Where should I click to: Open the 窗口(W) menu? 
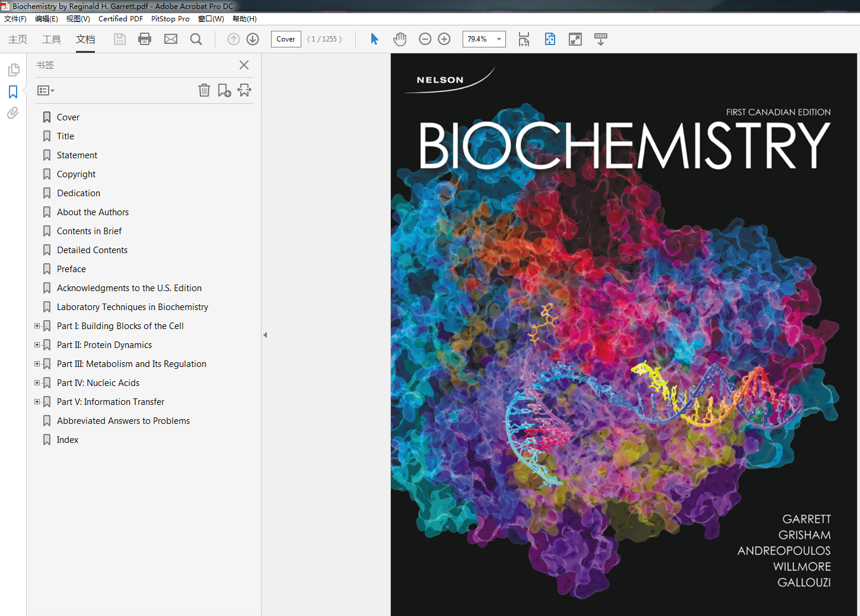(211, 19)
